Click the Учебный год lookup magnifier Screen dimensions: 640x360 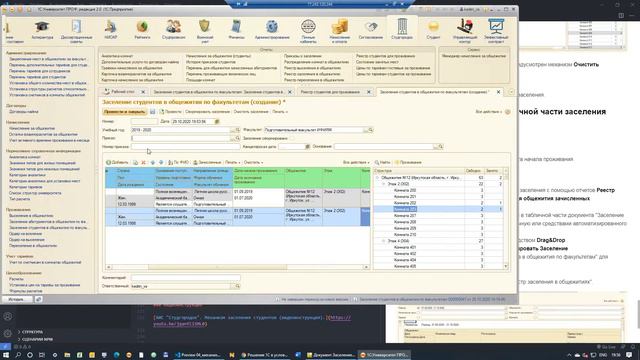[x=237, y=130]
